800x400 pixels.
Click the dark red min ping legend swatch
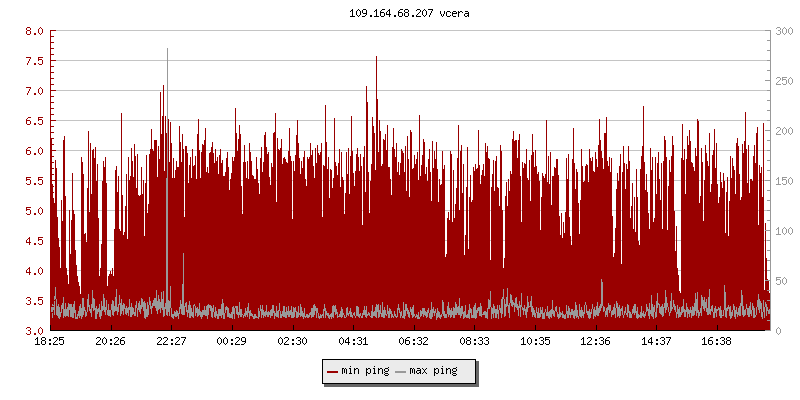pos(332,371)
